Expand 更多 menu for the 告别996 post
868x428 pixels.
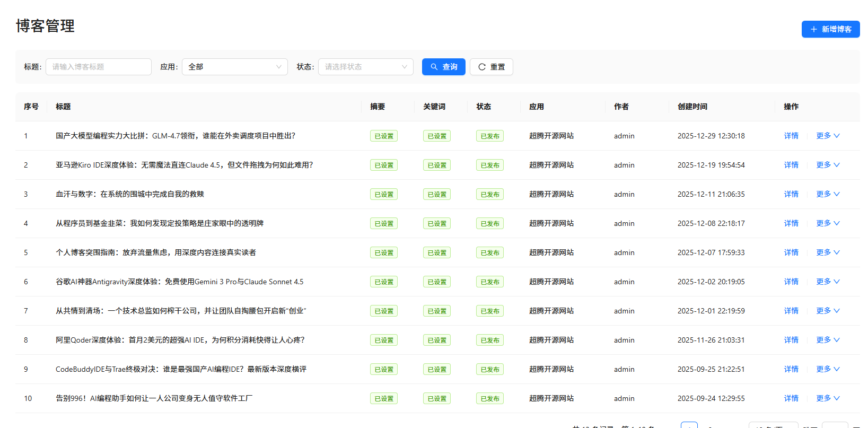(828, 398)
